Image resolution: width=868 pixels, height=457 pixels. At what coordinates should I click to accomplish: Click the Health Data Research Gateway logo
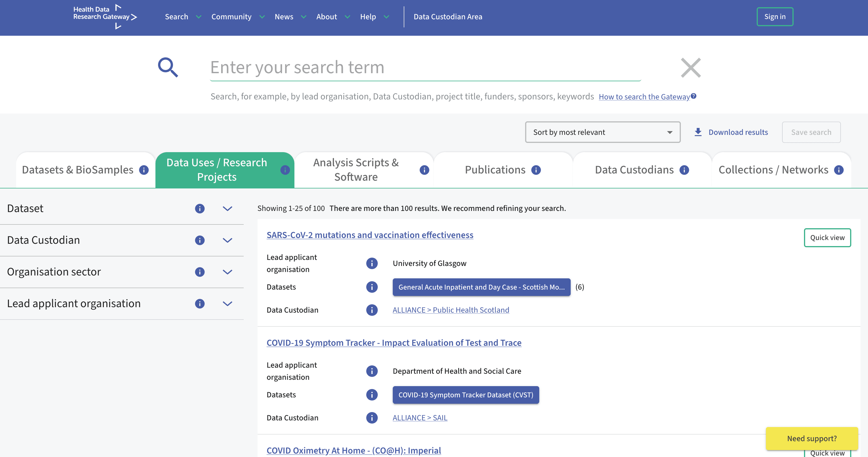105,16
